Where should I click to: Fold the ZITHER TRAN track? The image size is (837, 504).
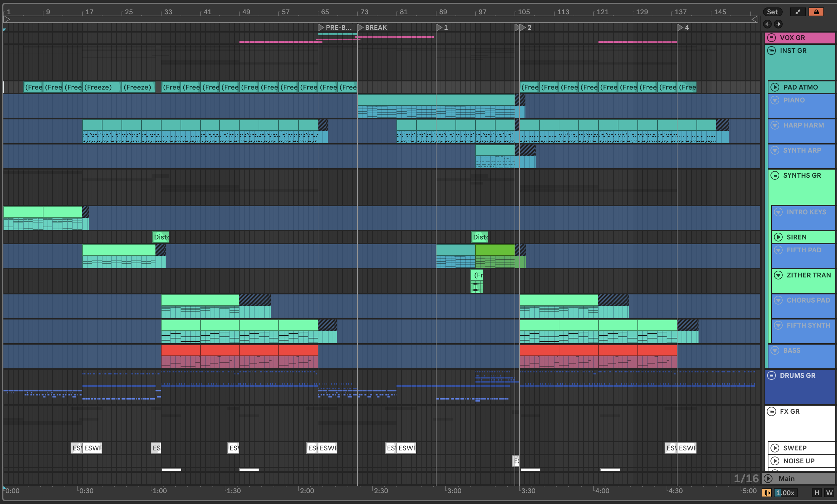tap(778, 275)
